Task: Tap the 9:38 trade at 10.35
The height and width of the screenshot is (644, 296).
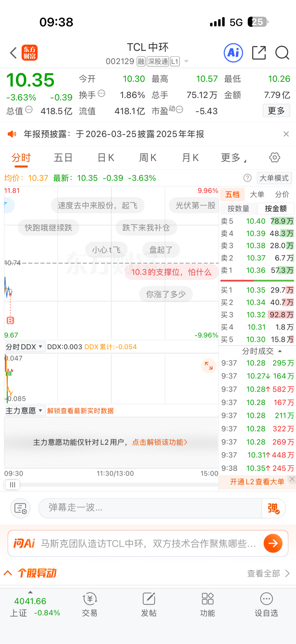Action: click(x=257, y=468)
